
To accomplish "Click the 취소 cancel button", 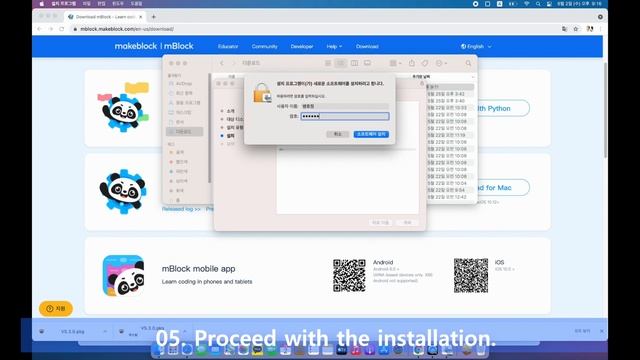I will click(338, 134).
